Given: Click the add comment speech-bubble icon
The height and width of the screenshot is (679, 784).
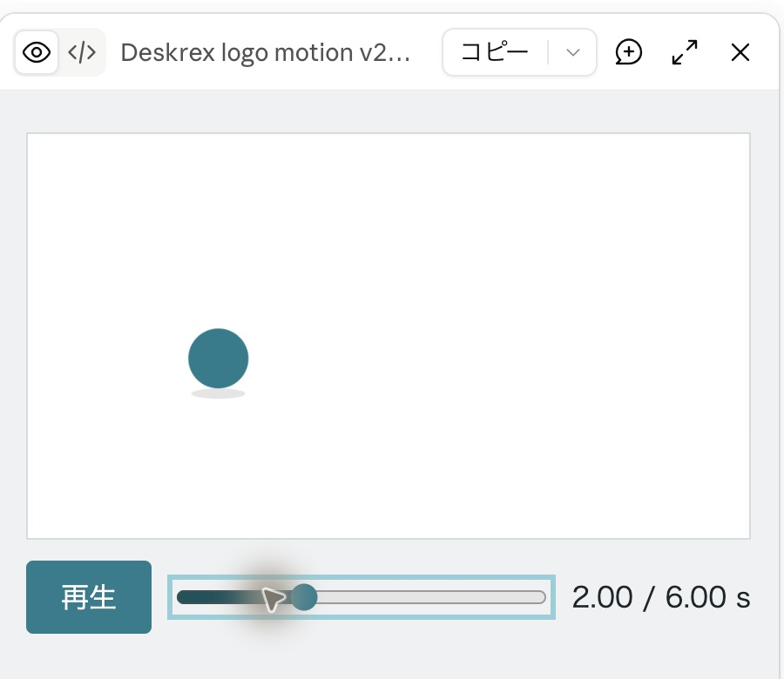Looking at the screenshot, I should (628, 52).
